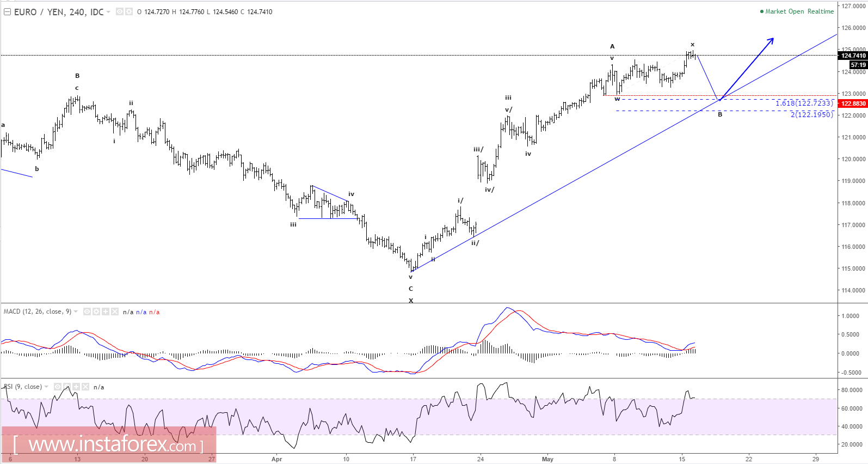This screenshot has width=868, height=464.
Task: Click the low value L 124.5460
Action: [x=222, y=12]
